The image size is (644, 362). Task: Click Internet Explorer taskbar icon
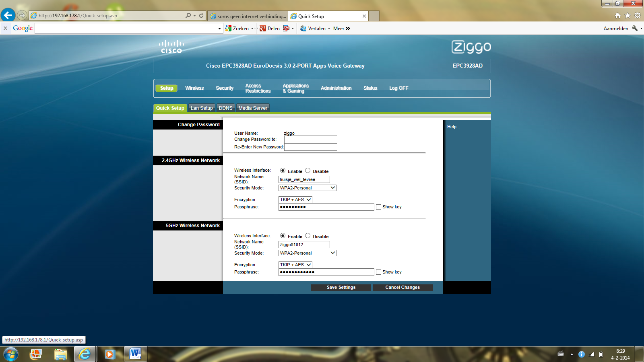tap(85, 354)
